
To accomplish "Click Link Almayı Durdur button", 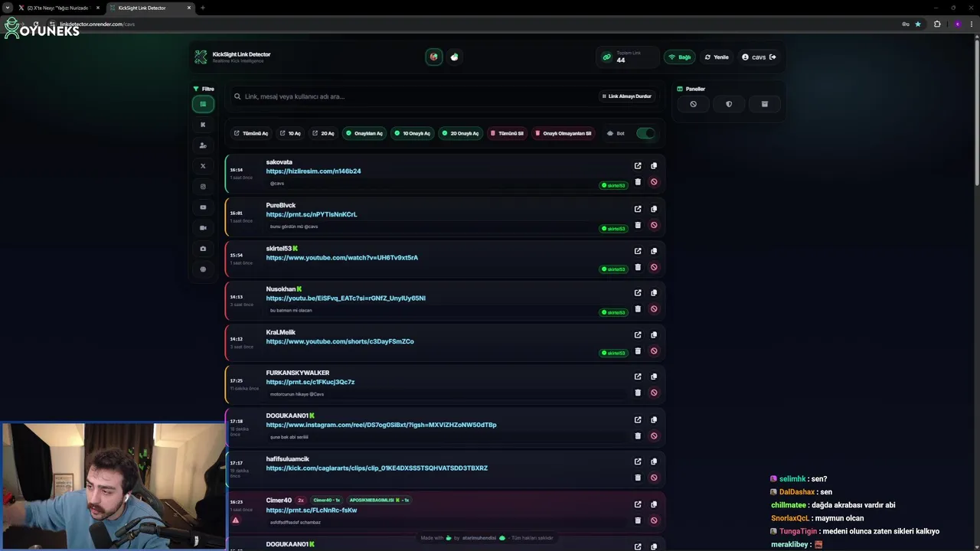I will [626, 96].
